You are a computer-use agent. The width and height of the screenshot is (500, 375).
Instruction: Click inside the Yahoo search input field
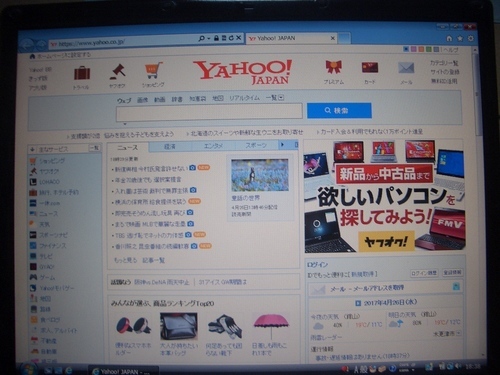(209, 112)
